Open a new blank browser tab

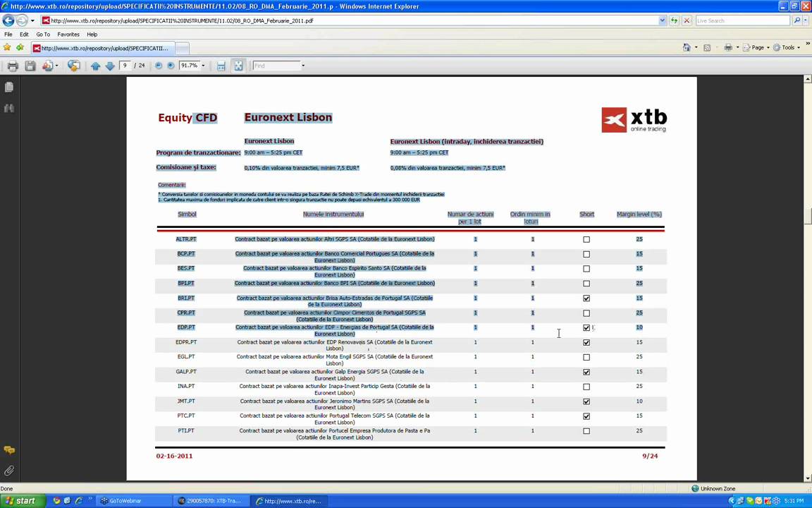click(183, 48)
